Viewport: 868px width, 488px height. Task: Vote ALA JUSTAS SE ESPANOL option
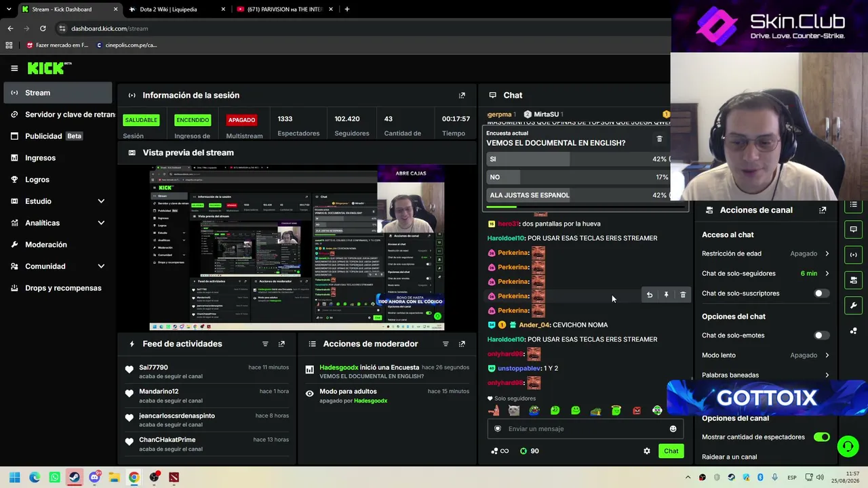[x=577, y=195]
